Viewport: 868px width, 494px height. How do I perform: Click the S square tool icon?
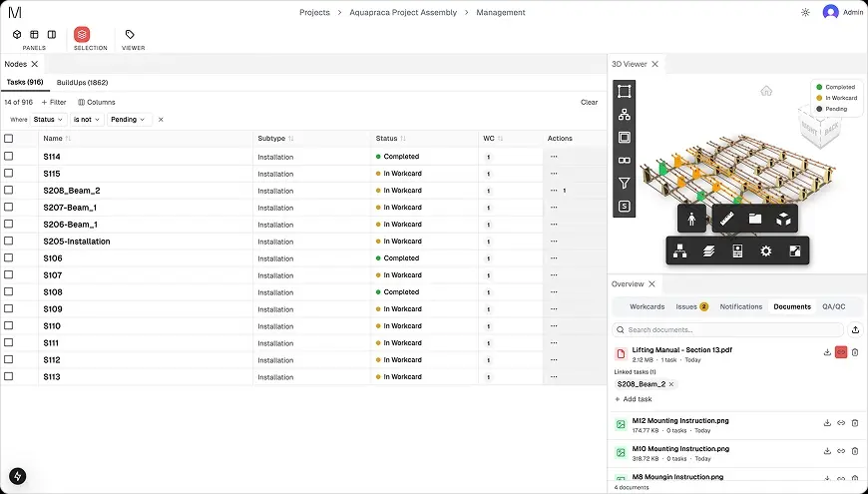(625, 207)
